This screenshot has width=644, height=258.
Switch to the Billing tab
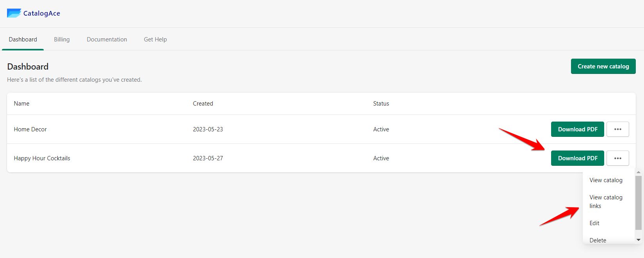coord(62,39)
